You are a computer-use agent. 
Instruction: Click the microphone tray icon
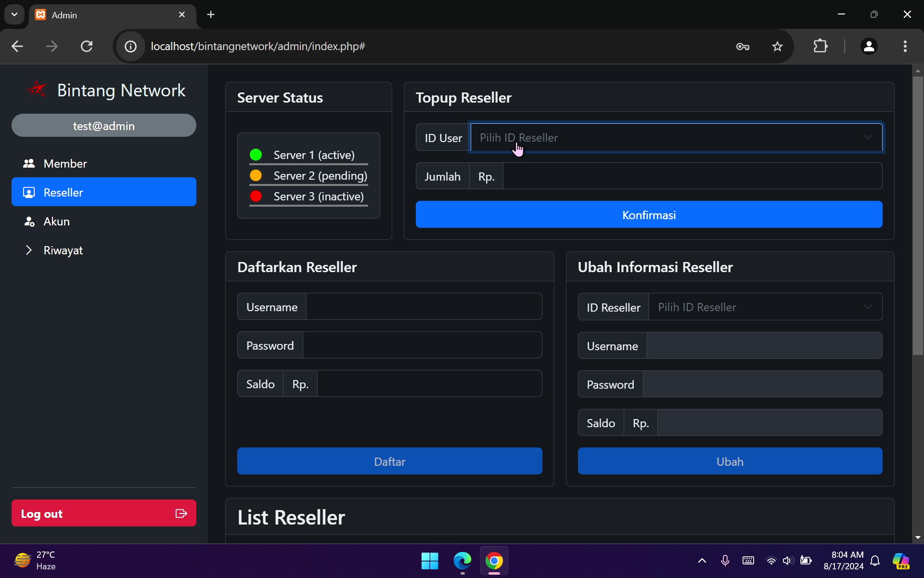pyautogui.click(x=725, y=561)
